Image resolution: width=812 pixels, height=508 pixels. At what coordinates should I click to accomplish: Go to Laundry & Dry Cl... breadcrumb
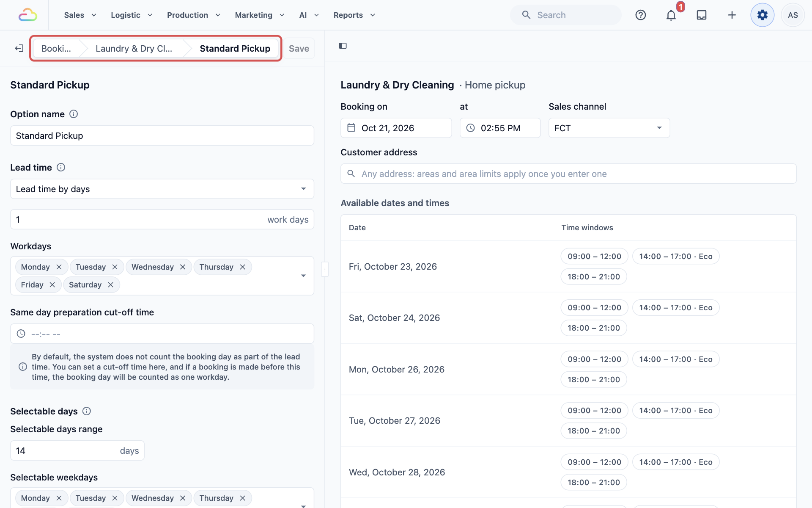[x=134, y=48]
